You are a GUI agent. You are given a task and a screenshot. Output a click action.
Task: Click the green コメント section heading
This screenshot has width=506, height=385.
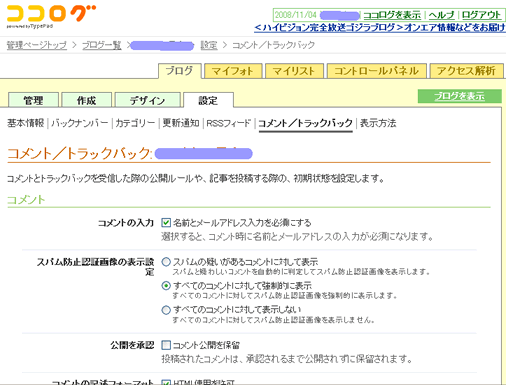point(26,200)
